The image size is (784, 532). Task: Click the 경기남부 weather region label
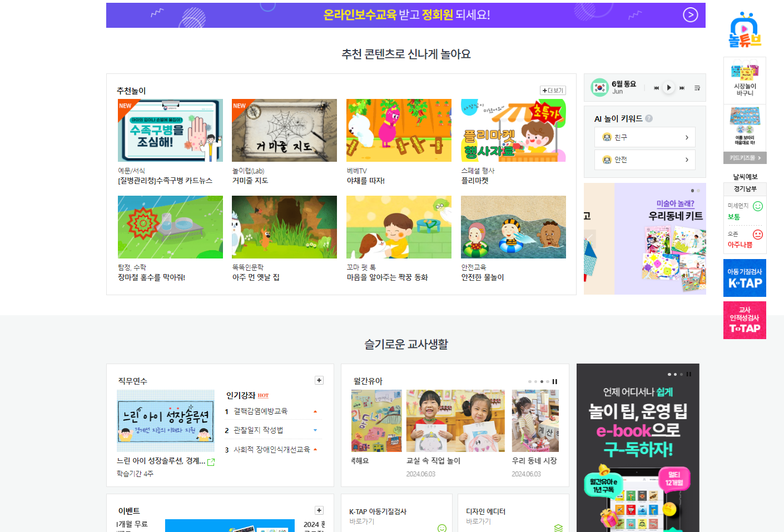(x=745, y=189)
